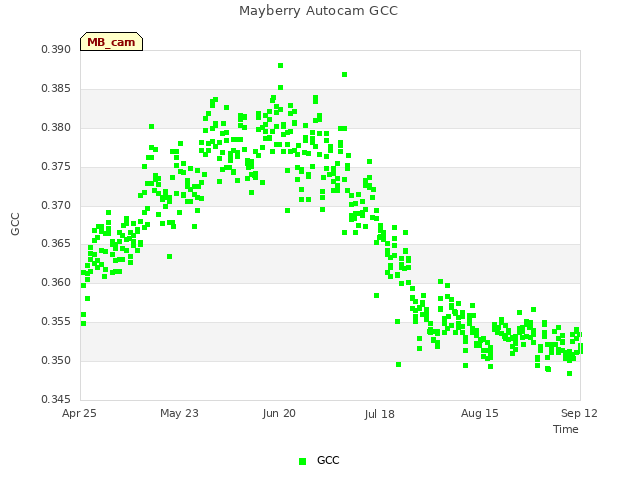
Task: Click the vertical GCC axis title
Action: point(15,224)
